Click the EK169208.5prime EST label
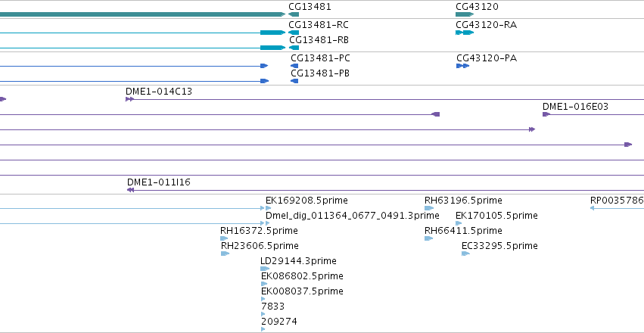Viewport: 644px width, 333px height. point(306,201)
